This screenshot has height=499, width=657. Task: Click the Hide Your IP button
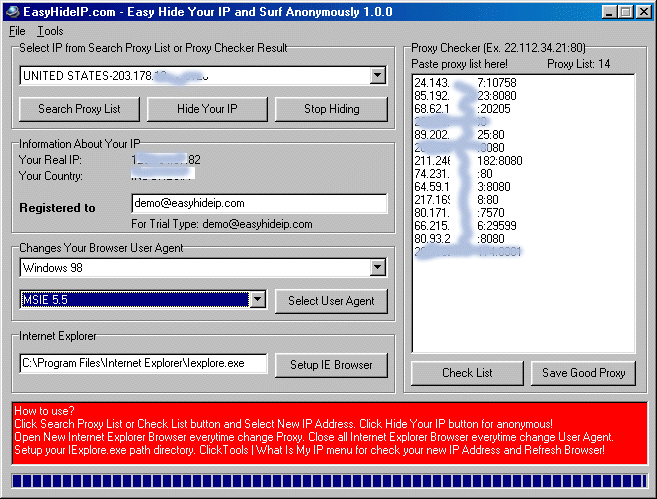[207, 109]
